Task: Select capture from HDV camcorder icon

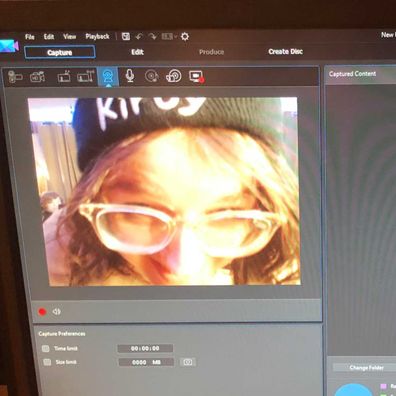Action: click(x=37, y=77)
